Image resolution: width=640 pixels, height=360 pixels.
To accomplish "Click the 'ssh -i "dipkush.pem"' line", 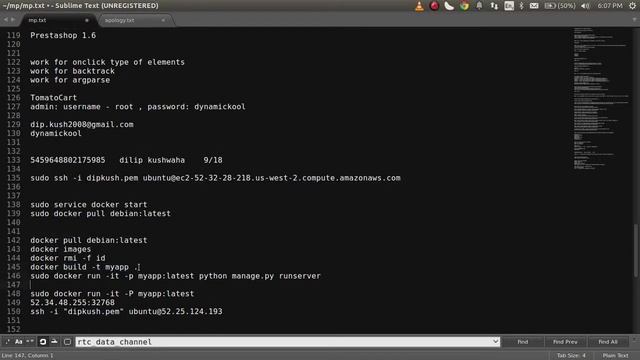I will click(x=126, y=311).
